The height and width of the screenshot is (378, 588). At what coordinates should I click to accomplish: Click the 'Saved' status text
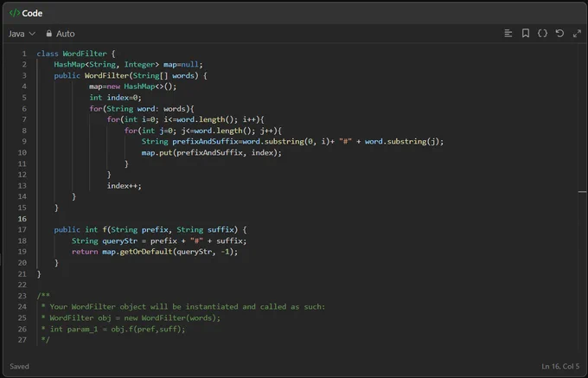point(19,367)
